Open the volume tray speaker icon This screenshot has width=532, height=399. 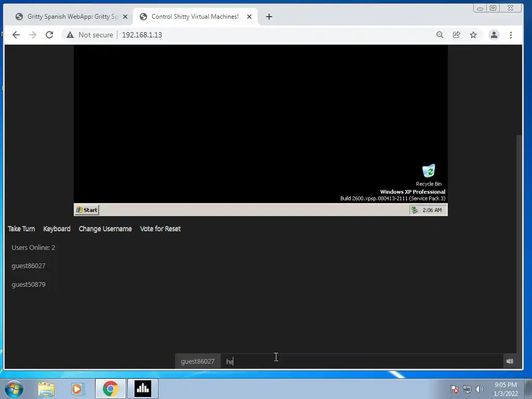[480, 389]
